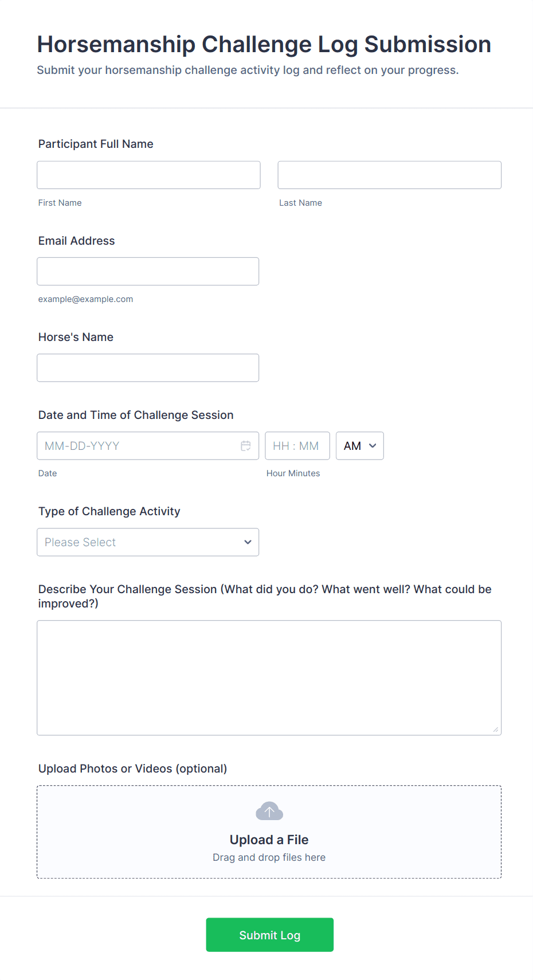Click the chevron in the Challenge Activity dropdown
The width and height of the screenshot is (533, 980).
(248, 542)
